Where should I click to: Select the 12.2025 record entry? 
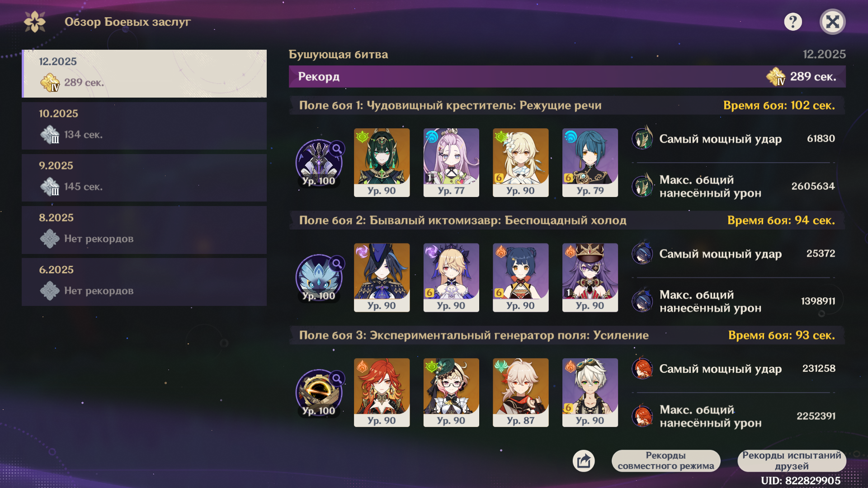click(x=144, y=74)
